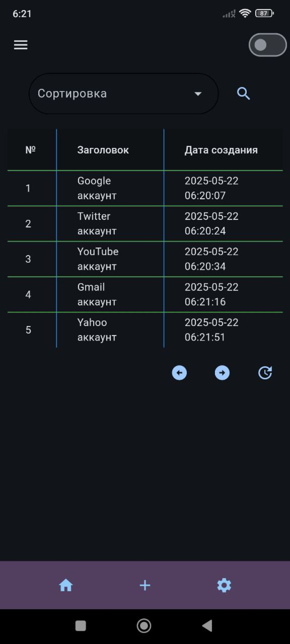Open the YouTube аккаунт entry

tap(97, 259)
